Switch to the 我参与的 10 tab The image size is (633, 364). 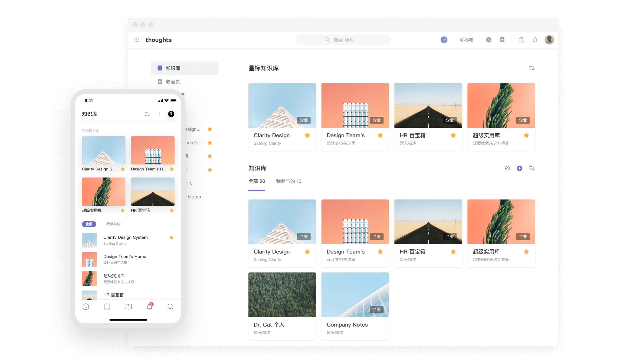coord(289,181)
